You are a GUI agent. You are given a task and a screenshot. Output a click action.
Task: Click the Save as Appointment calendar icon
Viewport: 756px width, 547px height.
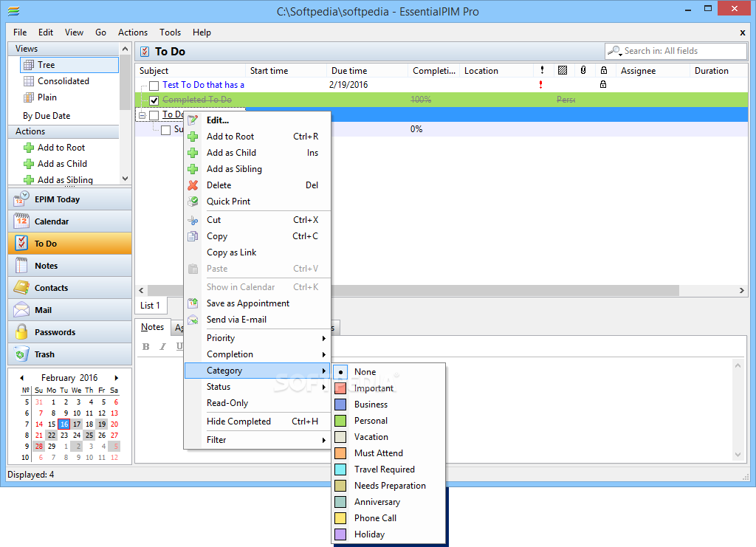click(193, 303)
